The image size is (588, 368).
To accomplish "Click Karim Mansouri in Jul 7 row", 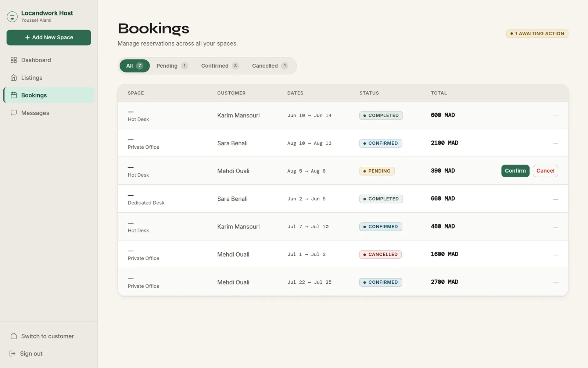I will 238,227.
